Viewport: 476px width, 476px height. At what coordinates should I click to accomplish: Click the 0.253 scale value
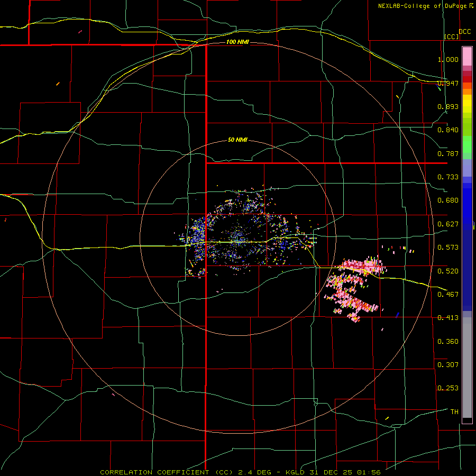pyautogui.click(x=448, y=388)
